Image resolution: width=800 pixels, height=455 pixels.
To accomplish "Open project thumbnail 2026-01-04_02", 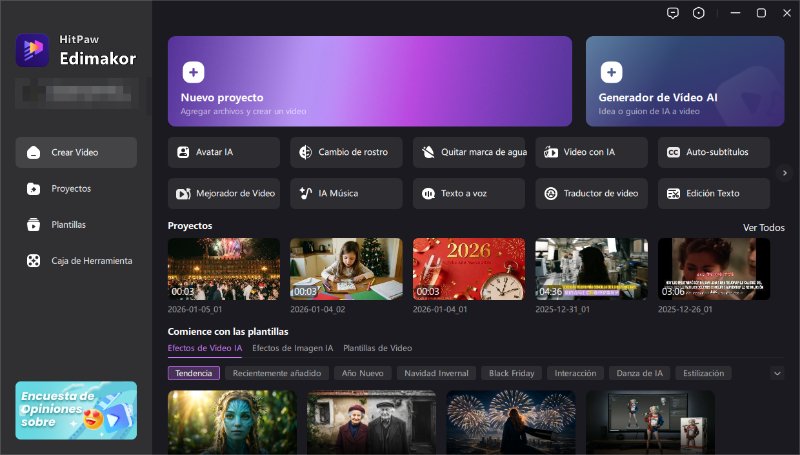I will tap(346, 268).
